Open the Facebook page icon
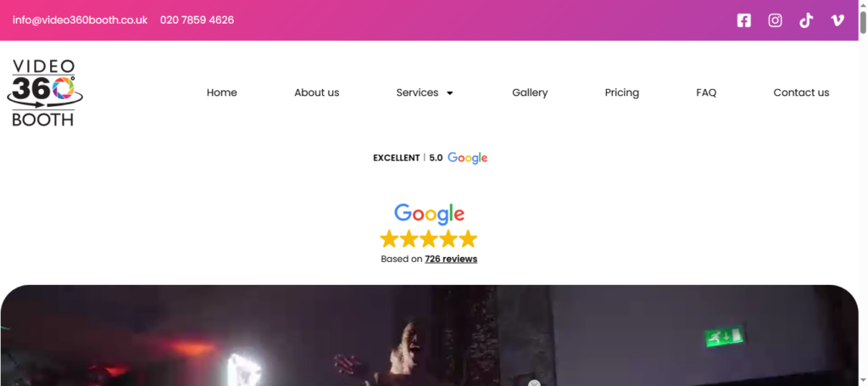868x386 pixels. pyautogui.click(x=744, y=20)
